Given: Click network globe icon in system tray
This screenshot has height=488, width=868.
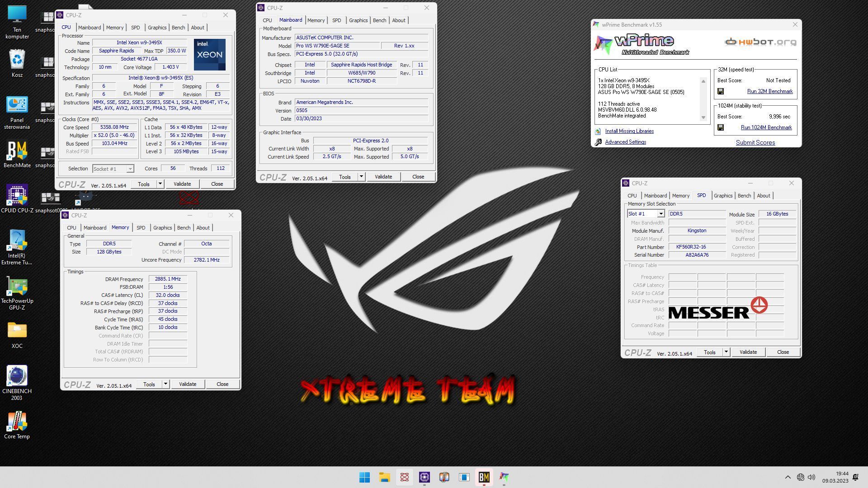Looking at the screenshot, I should click(x=800, y=477).
